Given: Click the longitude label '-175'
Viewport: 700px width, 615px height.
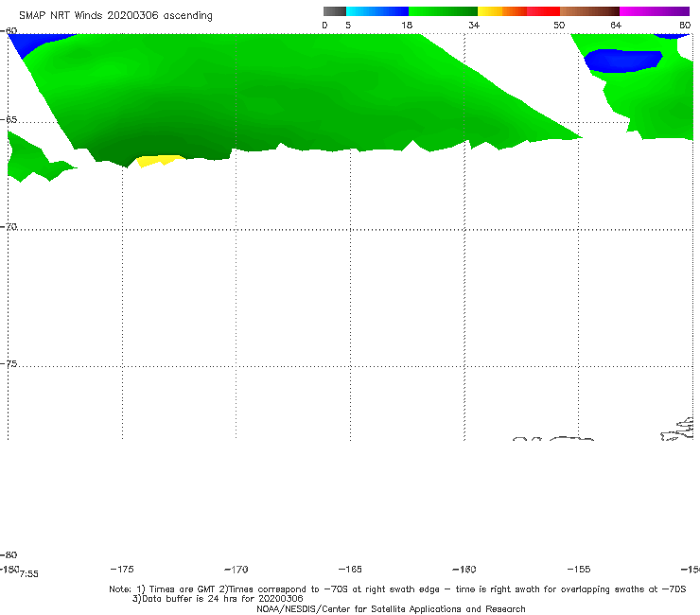Looking at the screenshot, I should (x=122, y=569).
